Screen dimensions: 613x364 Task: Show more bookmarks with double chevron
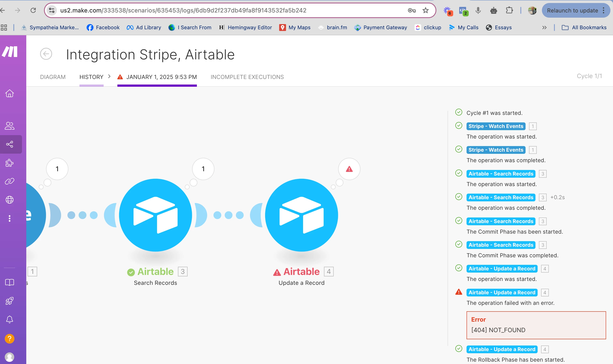pos(544,28)
